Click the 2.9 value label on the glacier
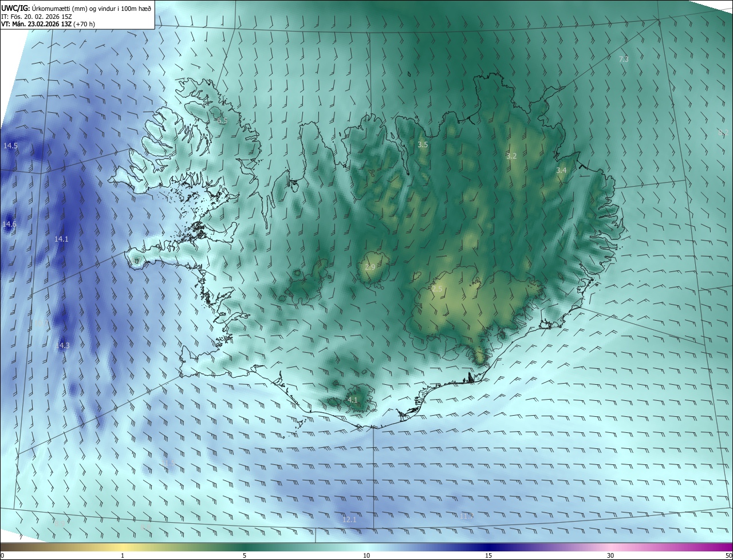Viewport: 733px width, 560px height. [370, 267]
